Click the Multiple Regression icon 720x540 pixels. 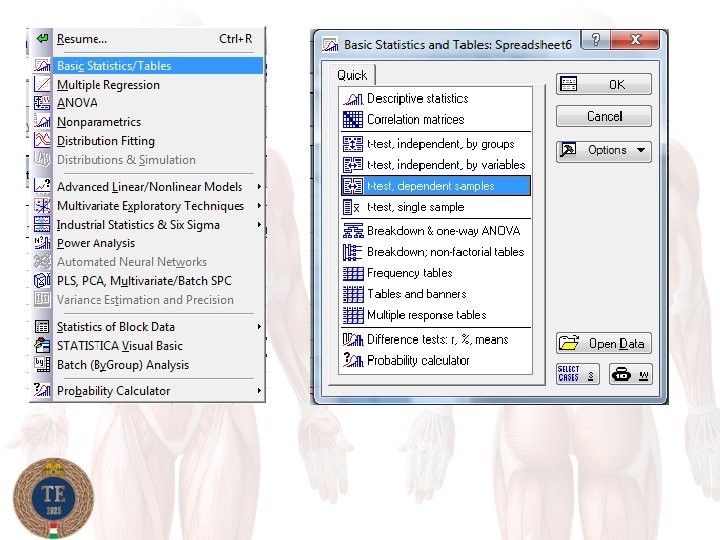click(x=42, y=84)
